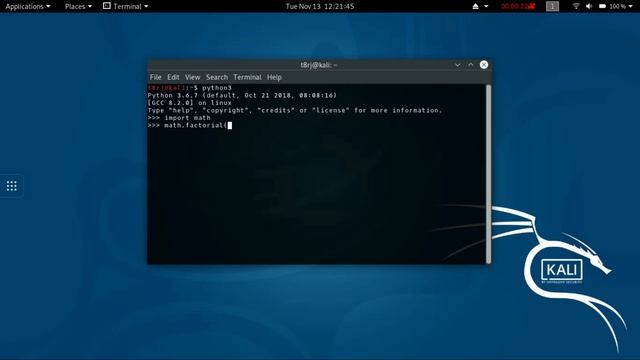The width and height of the screenshot is (640, 360).
Task: Click the 'python3' command text
Action: [x=217, y=88]
